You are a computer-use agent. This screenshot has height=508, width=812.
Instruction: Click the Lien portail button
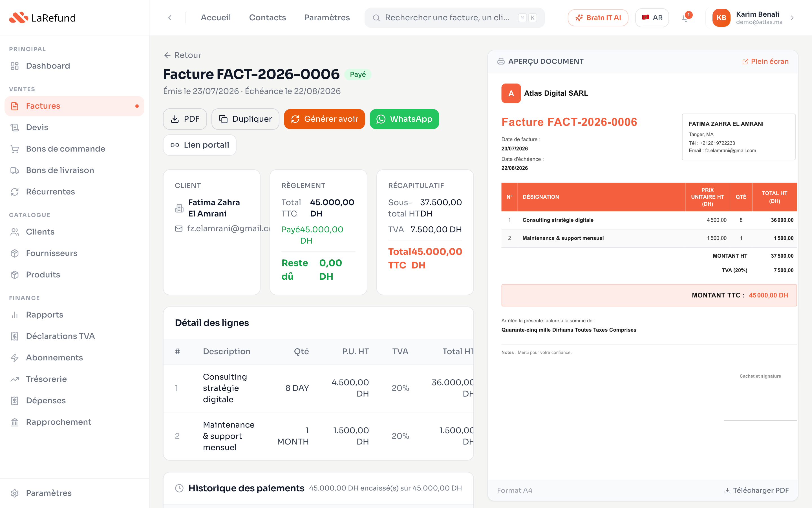pyautogui.click(x=200, y=145)
